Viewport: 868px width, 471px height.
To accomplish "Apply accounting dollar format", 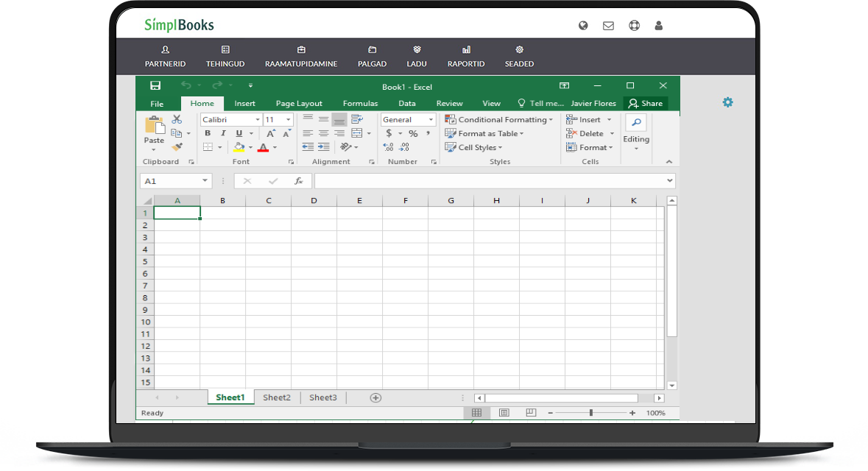I will click(x=389, y=133).
